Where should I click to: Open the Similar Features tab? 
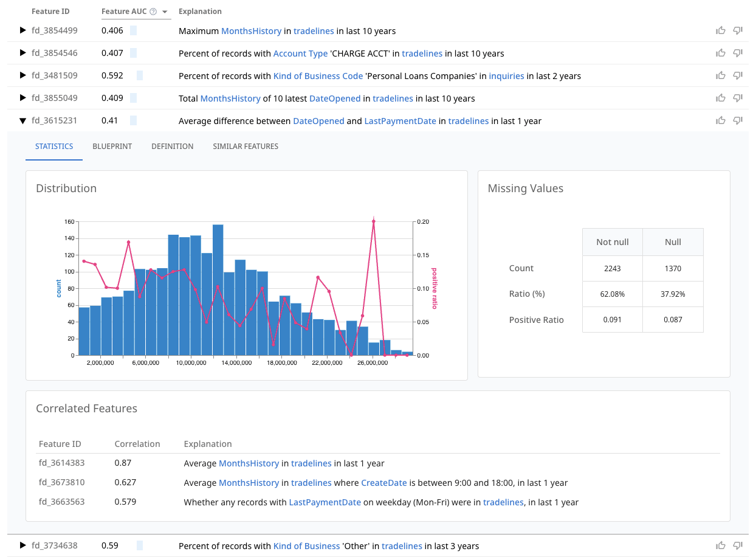pos(246,146)
